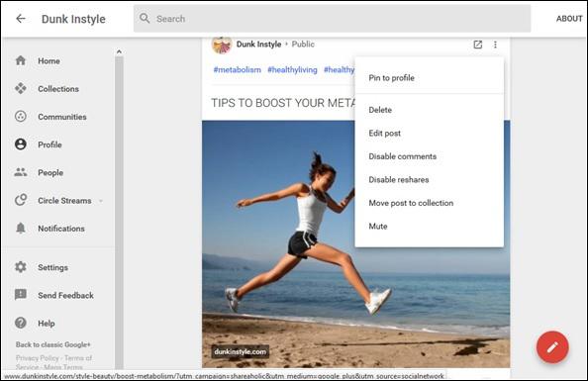The height and width of the screenshot is (381, 588).
Task: Open Communities label in sidebar
Action: click(x=62, y=117)
